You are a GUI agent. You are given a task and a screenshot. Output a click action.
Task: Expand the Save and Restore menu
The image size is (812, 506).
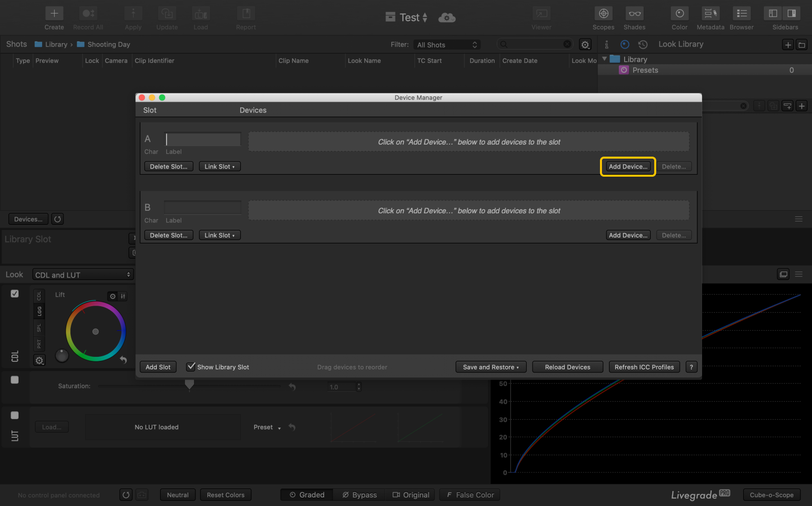click(490, 367)
